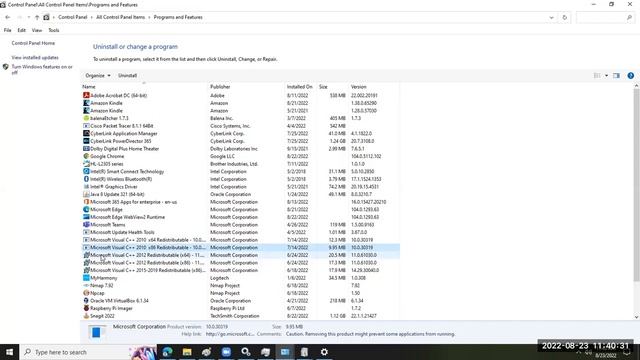Select CyberLink Application Manager icon
Image resolution: width=640 pixels, height=360 pixels.
(x=86, y=133)
